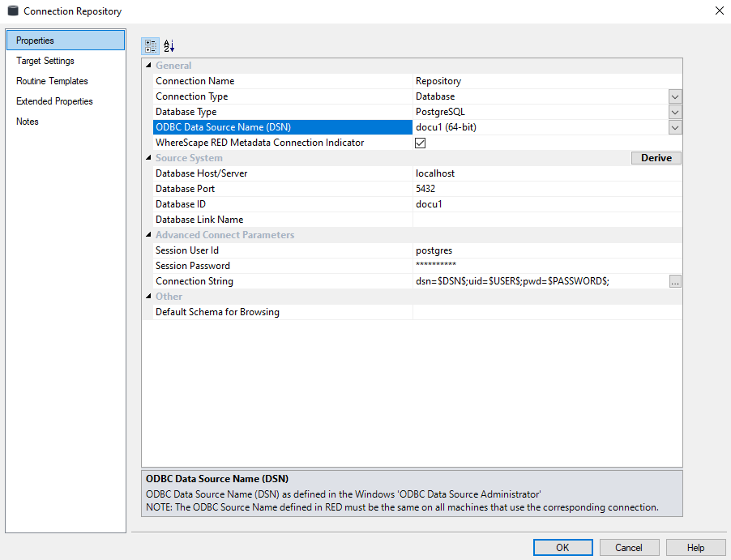Toggle WhereScape RED Metadata Connection Indicator checkbox
Viewport: 731px width, 560px height.
(421, 143)
